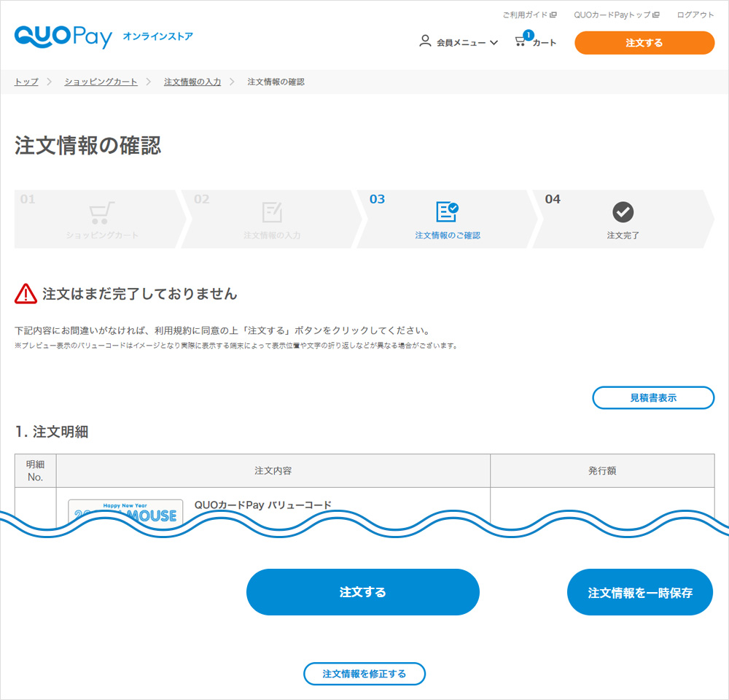Click step 04 checkmark icon
This screenshot has height=700, width=729.
point(623,212)
